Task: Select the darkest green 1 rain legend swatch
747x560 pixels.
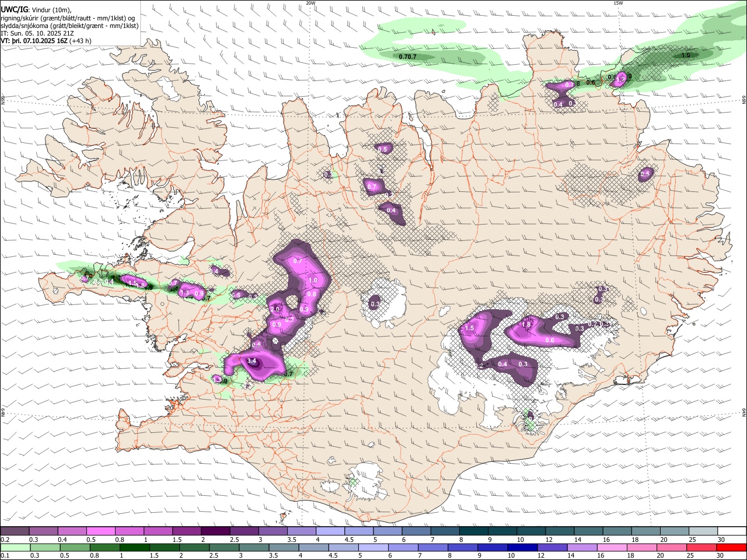Action: (134, 547)
